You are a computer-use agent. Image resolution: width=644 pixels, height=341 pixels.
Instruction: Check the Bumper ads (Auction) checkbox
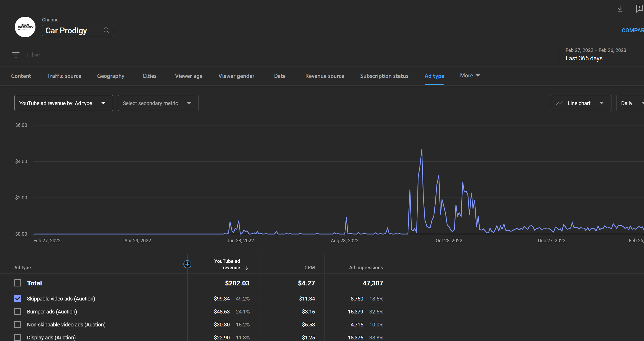18,312
